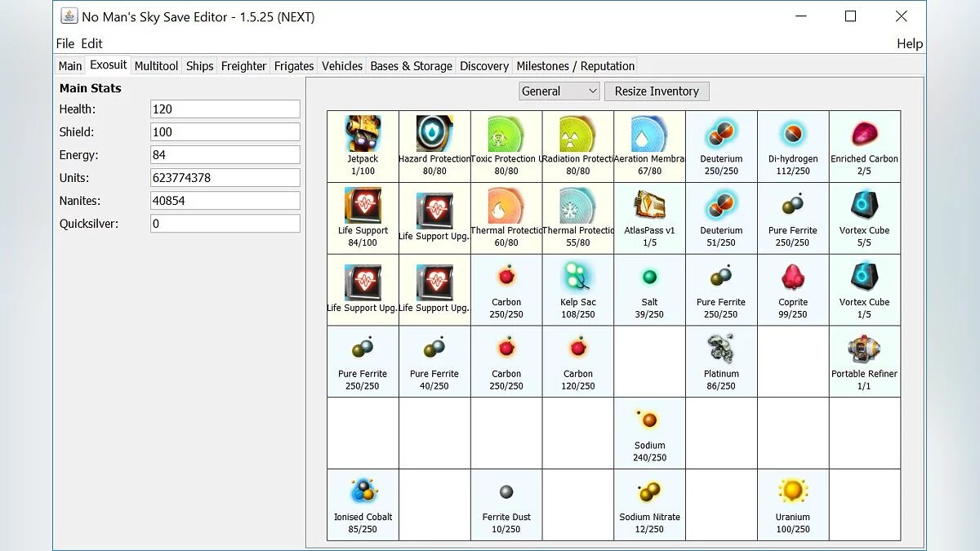Select the Ionised Cobalt icon
This screenshot has width=980, height=551.
(363, 491)
